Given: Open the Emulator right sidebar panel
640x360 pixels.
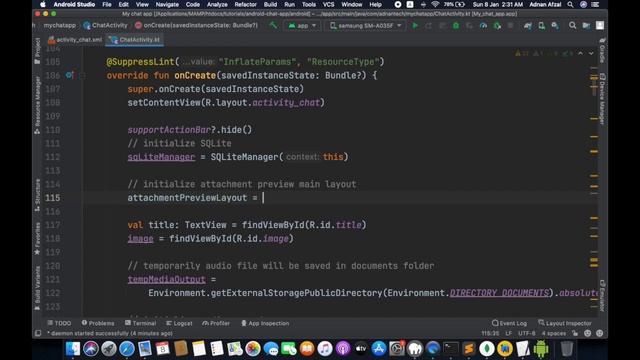Looking at the screenshot, I should coord(602,296).
